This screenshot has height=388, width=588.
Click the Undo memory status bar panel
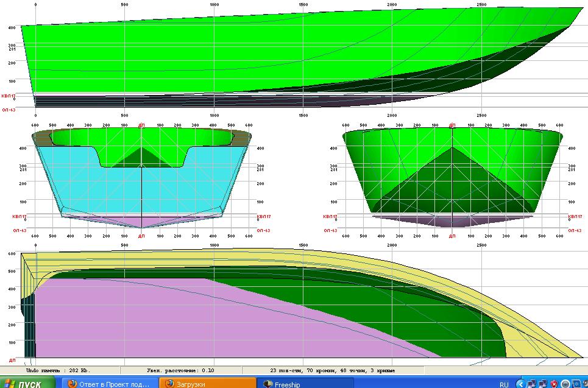click(x=59, y=370)
